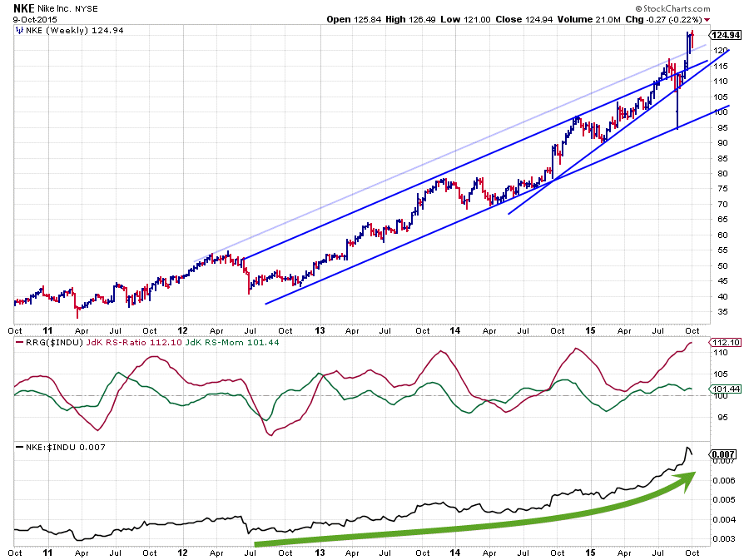
Task: Click the 'Close 124.94' header value
Action: tap(524, 20)
